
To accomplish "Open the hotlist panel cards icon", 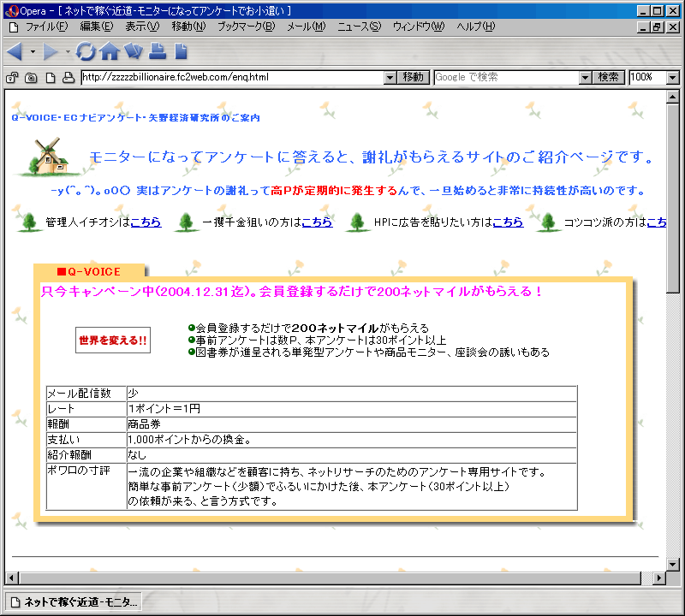I will click(x=134, y=51).
